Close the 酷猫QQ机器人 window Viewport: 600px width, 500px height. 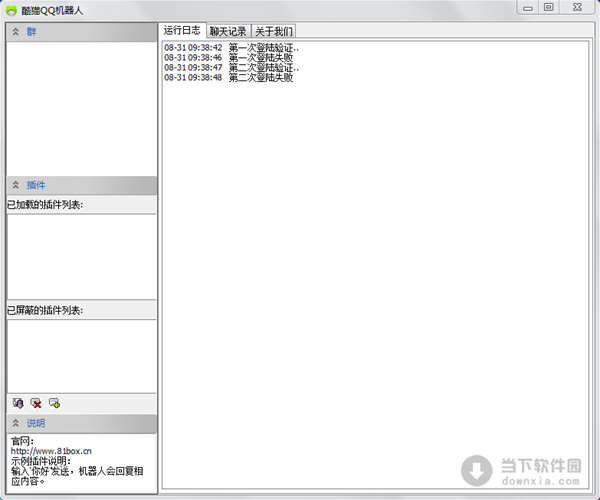coord(577,8)
